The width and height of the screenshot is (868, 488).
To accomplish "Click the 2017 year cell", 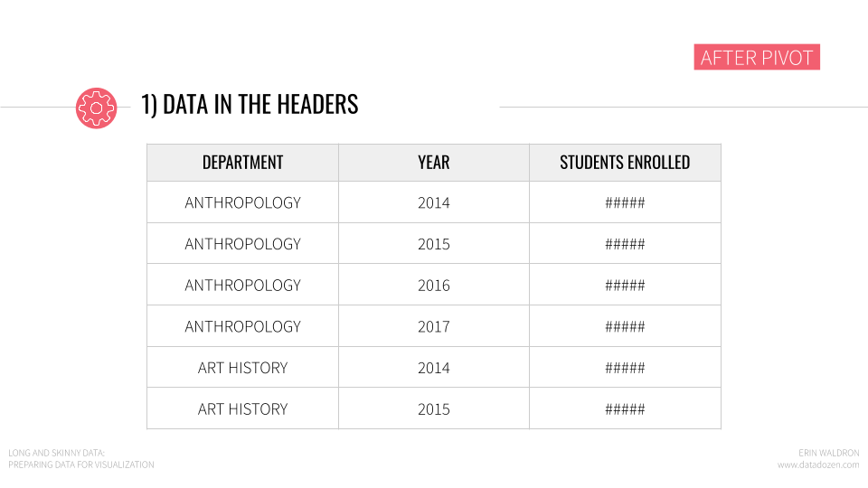I will [x=434, y=326].
